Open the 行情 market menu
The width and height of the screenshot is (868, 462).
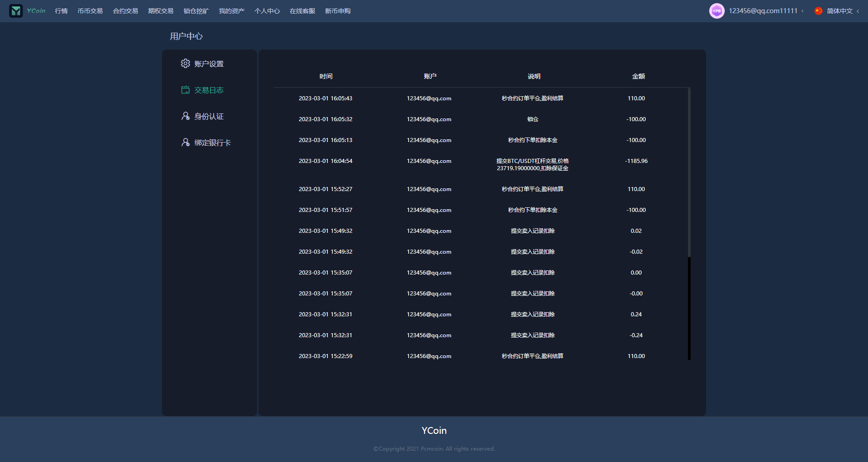(x=61, y=11)
